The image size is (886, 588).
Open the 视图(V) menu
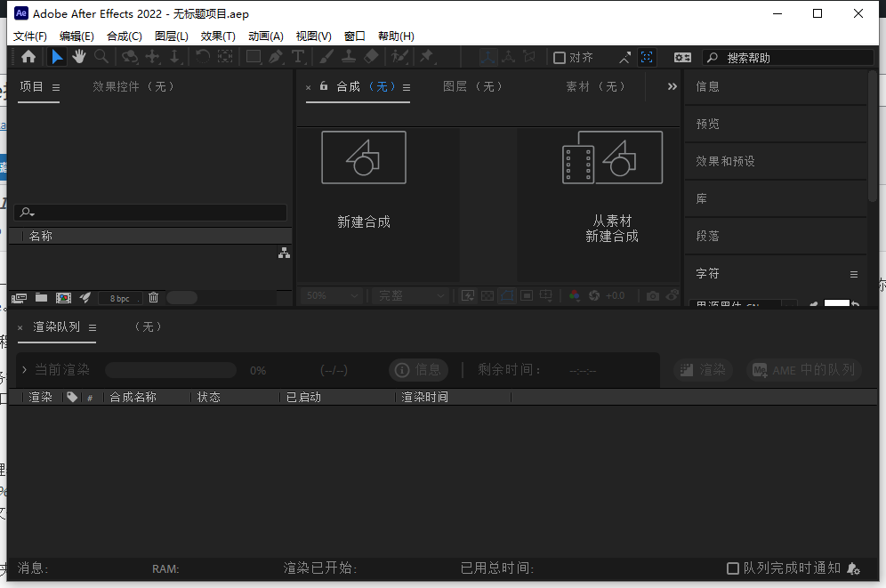point(314,36)
